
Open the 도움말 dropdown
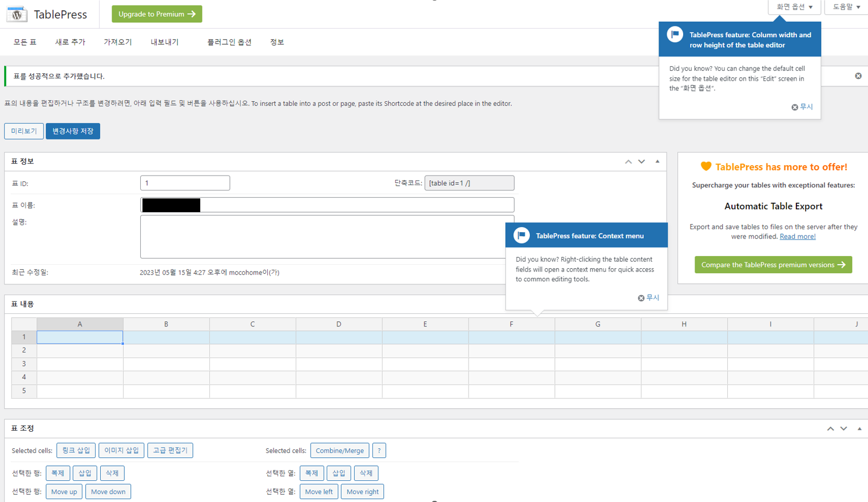(x=846, y=7)
